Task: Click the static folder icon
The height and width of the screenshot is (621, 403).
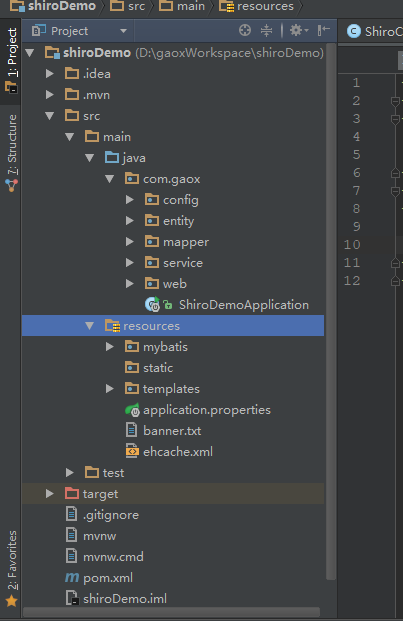Action: tap(132, 368)
